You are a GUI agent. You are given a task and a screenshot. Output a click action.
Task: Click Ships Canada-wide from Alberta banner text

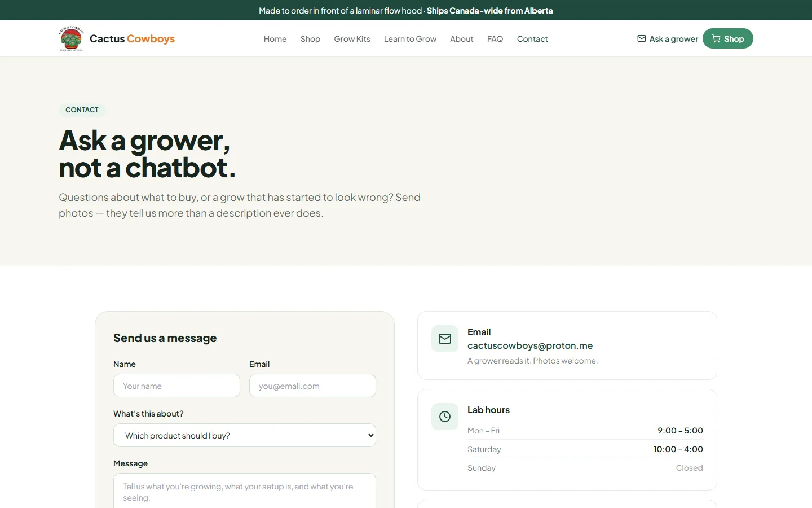click(490, 11)
